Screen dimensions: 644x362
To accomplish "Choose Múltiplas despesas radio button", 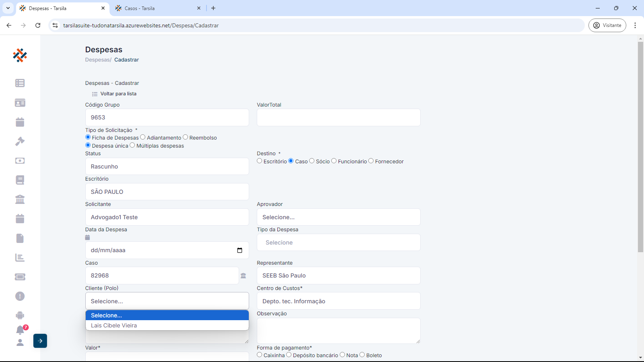I will 132,145.
